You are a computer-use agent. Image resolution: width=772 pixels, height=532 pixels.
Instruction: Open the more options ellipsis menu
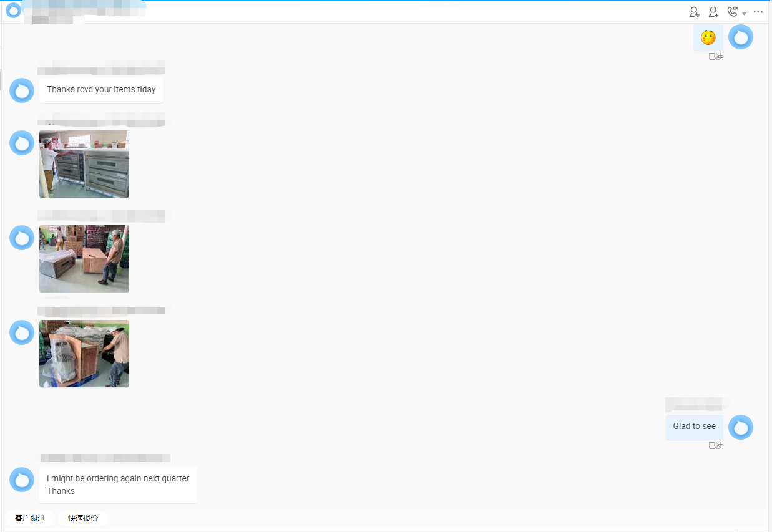pyautogui.click(x=758, y=12)
